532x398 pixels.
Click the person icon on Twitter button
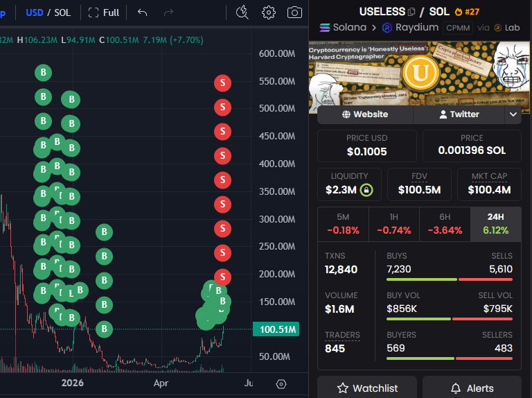pyautogui.click(x=443, y=114)
